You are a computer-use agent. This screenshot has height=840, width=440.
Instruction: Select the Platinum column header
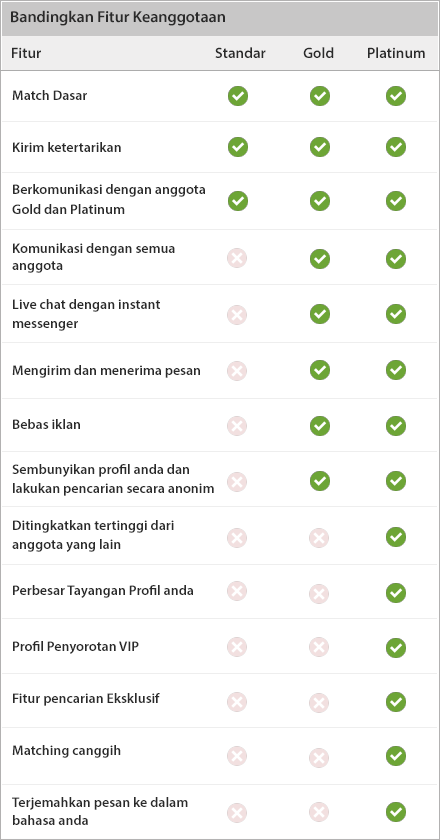[396, 53]
